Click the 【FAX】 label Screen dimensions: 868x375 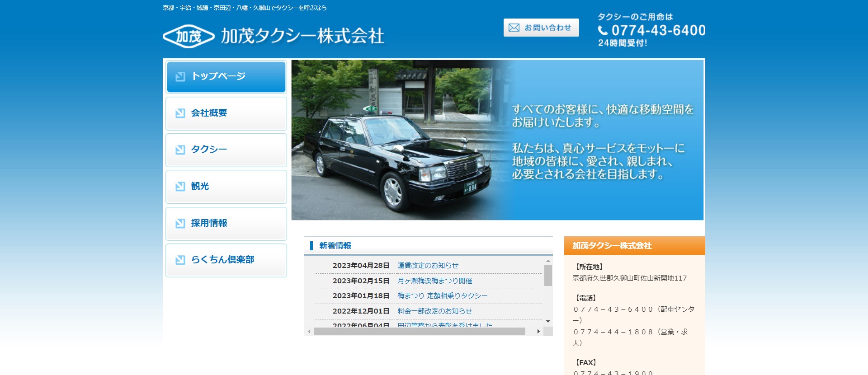(x=586, y=363)
